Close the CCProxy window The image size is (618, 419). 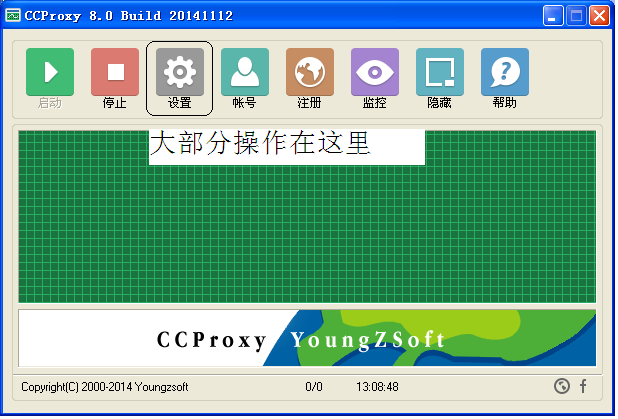coord(599,16)
